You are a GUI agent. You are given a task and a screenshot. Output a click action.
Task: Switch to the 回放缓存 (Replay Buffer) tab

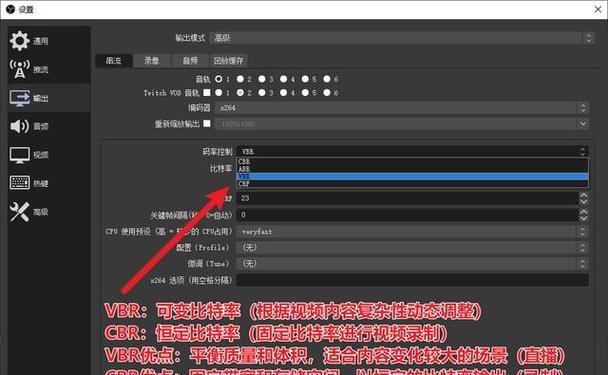(229, 61)
